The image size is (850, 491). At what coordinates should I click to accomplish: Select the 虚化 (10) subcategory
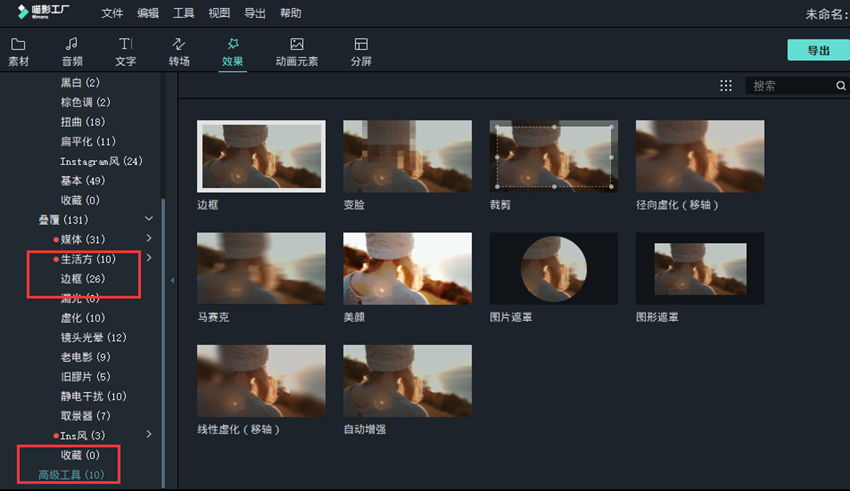[82, 318]
